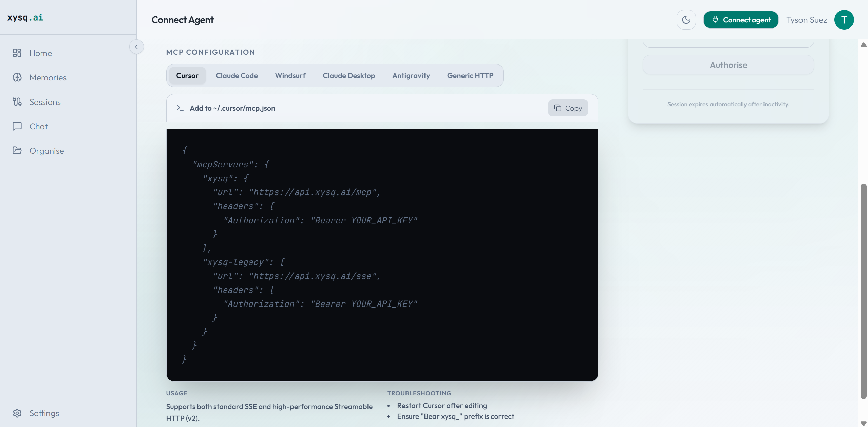The width and height of the screenshot is (868, 427).
Task: Toggle dark mode with the moon icon
Action: 686,20
